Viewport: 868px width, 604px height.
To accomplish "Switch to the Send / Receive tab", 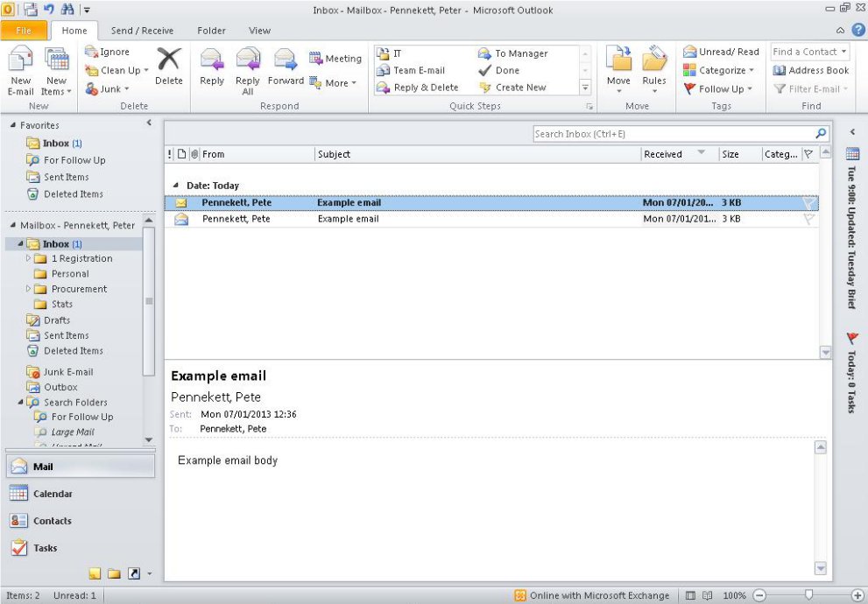I will click(142, 31).
